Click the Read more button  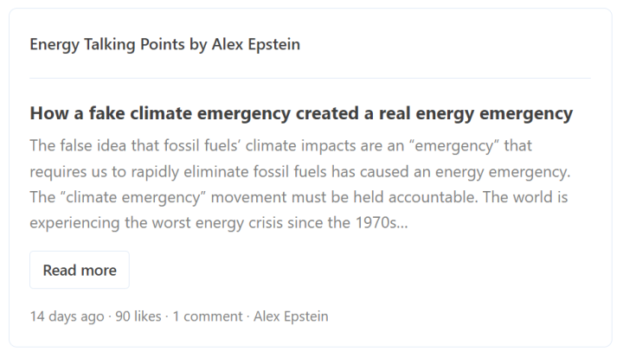80,271
